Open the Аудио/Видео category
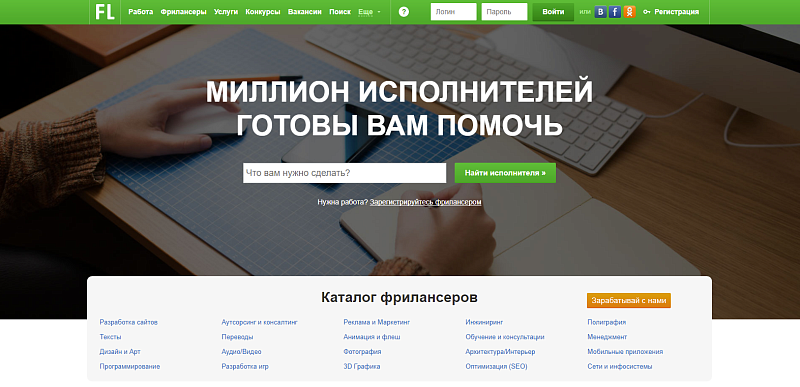The image size is (800, 387). tap(241, 352)
